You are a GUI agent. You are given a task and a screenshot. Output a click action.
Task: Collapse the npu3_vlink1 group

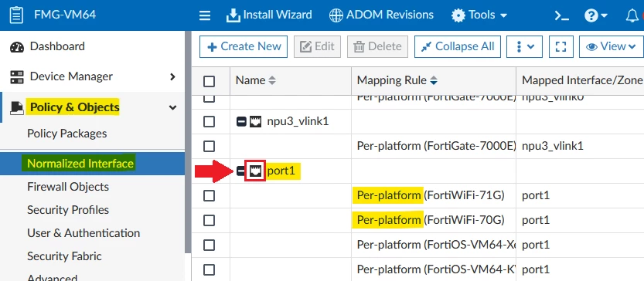[x=241, y=122]
